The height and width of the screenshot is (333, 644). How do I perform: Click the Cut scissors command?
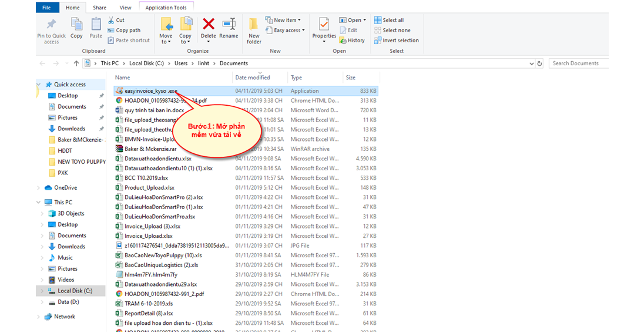pos(116,20)
